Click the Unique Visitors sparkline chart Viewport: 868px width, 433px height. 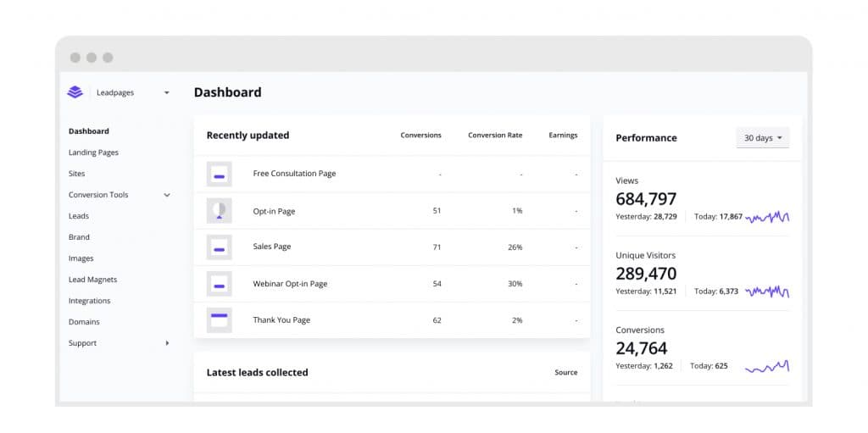767,291
